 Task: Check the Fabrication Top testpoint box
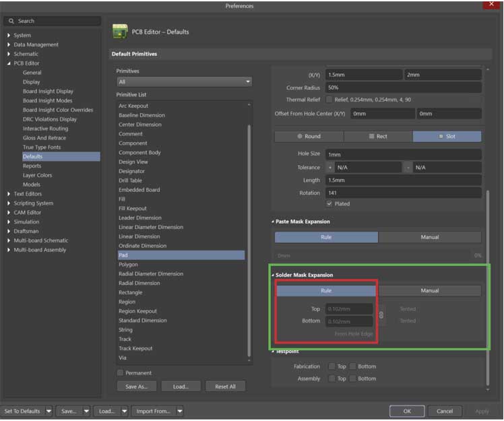pos(332,366)
